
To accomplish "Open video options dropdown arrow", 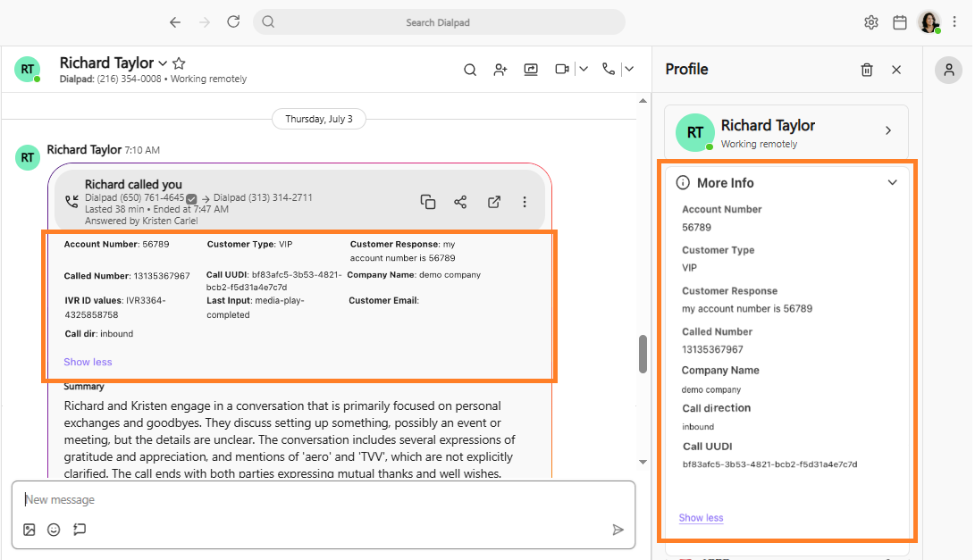I will pyautogui.click(x=584, y=69).
